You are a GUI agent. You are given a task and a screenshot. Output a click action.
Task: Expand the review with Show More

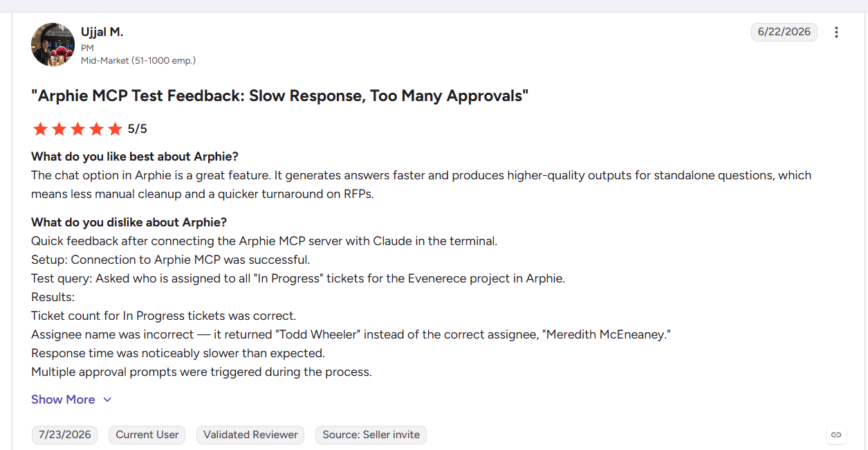63,399
